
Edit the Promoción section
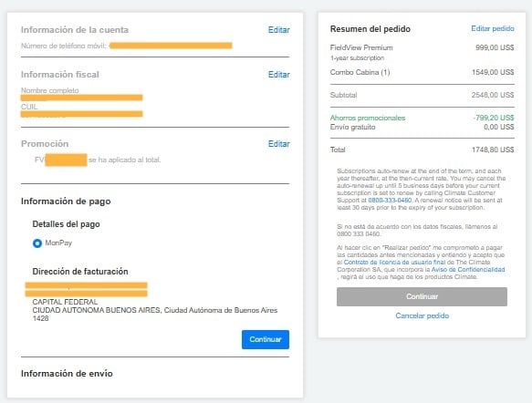[x=279, y=144]
